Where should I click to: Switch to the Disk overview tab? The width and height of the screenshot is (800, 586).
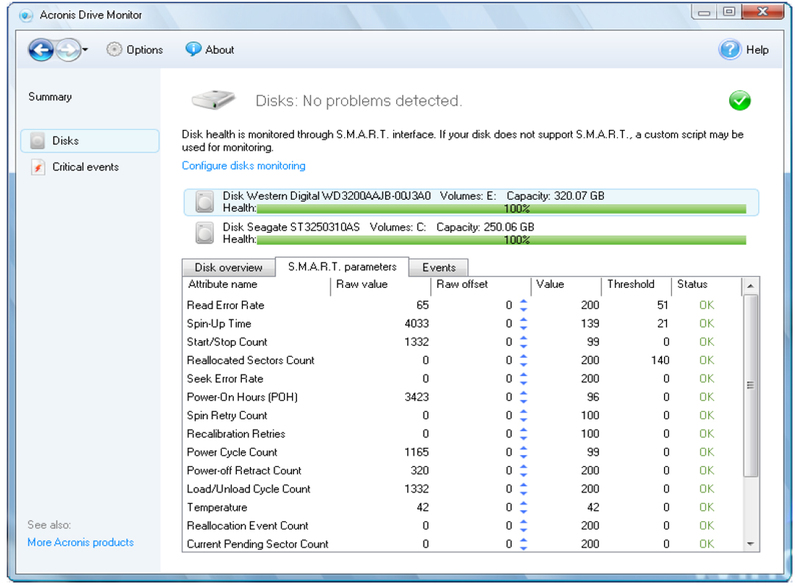(x=229, y=268)
